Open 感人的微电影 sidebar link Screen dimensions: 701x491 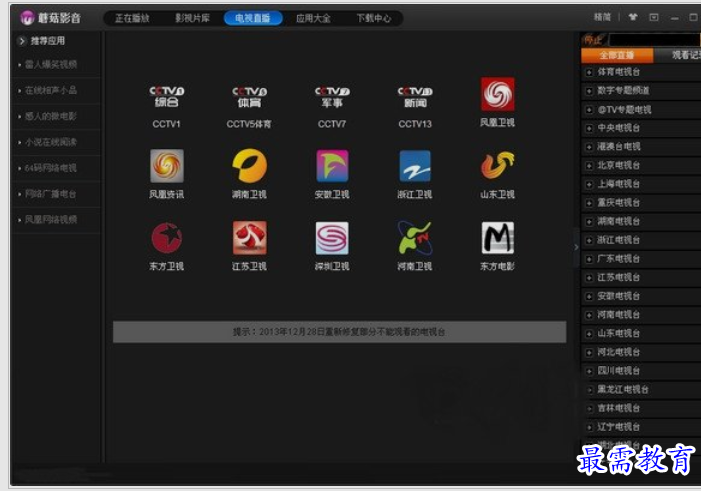(x=51, y=117)
